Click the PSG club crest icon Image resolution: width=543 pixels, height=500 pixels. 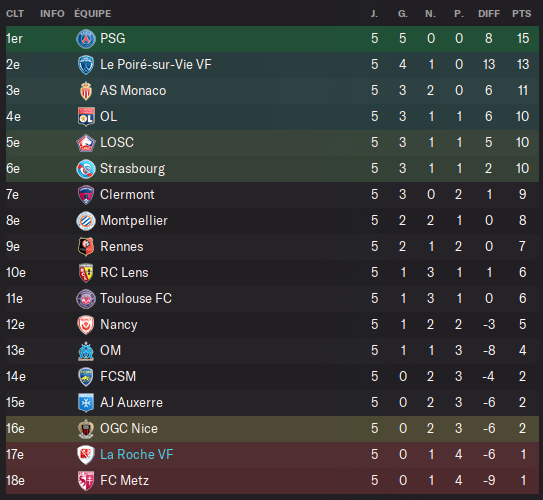[86, 39]
